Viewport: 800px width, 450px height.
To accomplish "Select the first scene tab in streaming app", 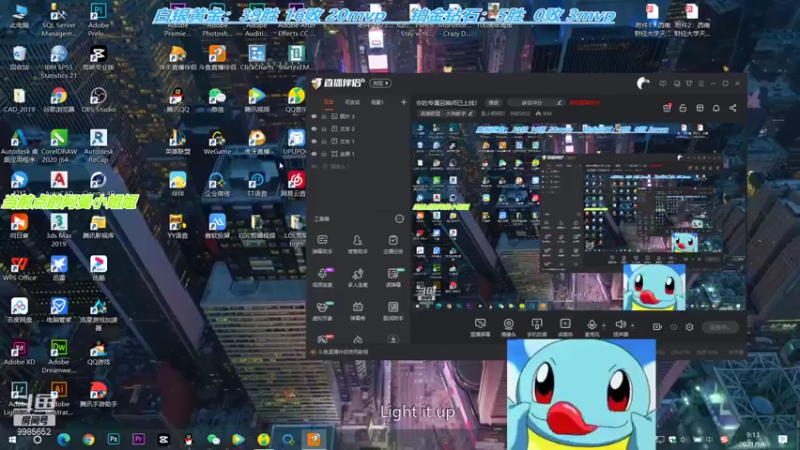I will pyautogui.click(x=329, y=103).
